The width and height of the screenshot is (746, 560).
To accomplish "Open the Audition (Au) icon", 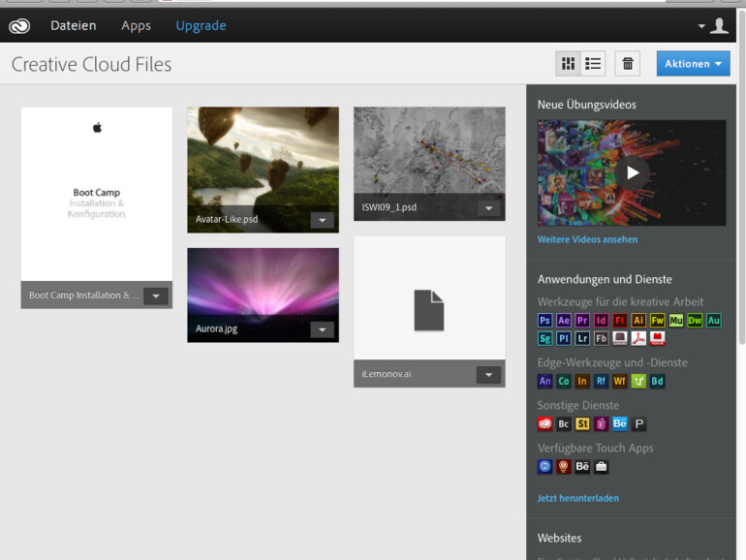I will point(714,320).
